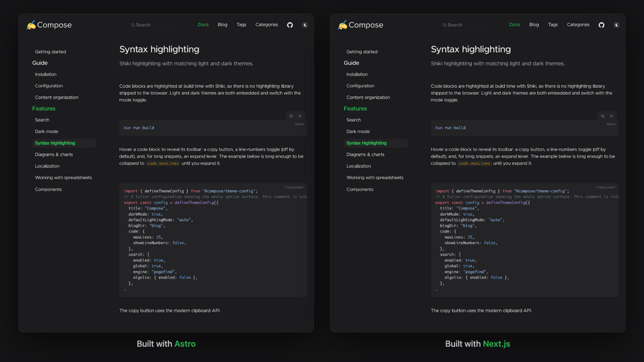644x362 pixels.
Task: Click the "Syntax highlighting" page heading in Astro panel
Action: [160, 49]
